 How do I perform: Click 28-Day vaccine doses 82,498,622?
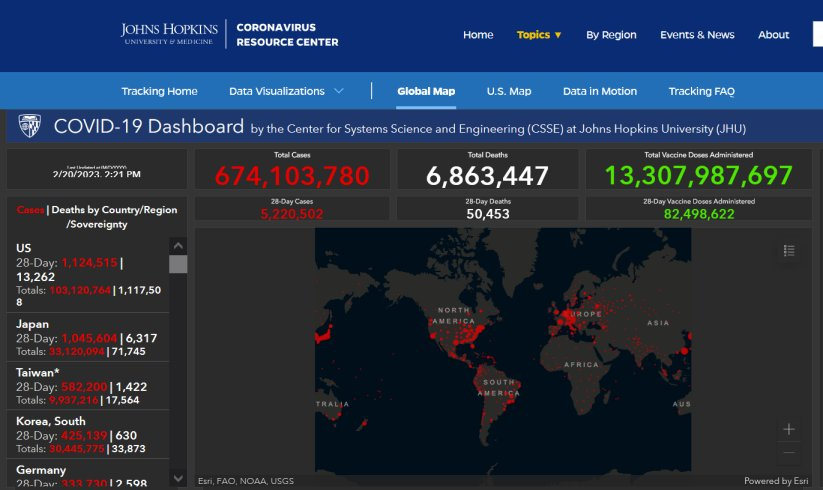[x=699, y=214]
